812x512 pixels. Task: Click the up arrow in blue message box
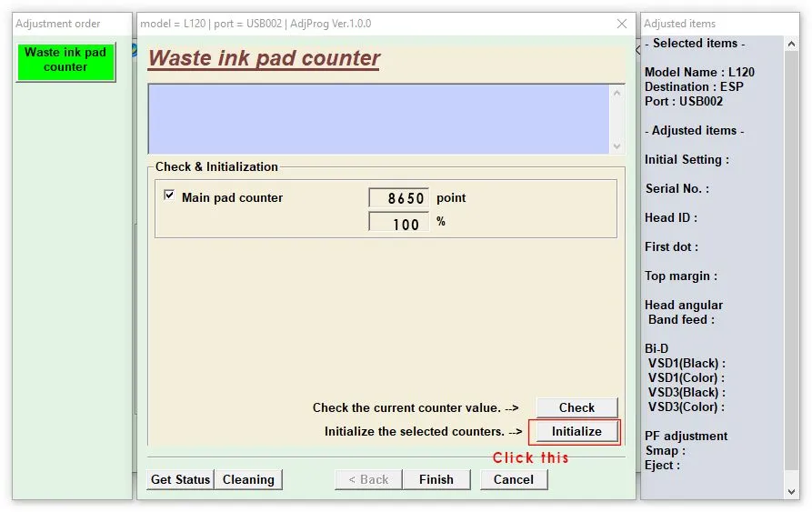[x=617, y=93]
